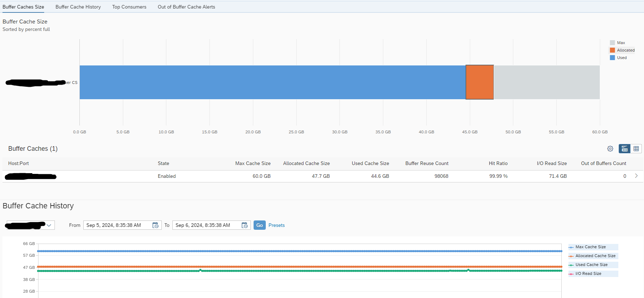Select the Buffer Caches Size tab

(x=23, y=7)
